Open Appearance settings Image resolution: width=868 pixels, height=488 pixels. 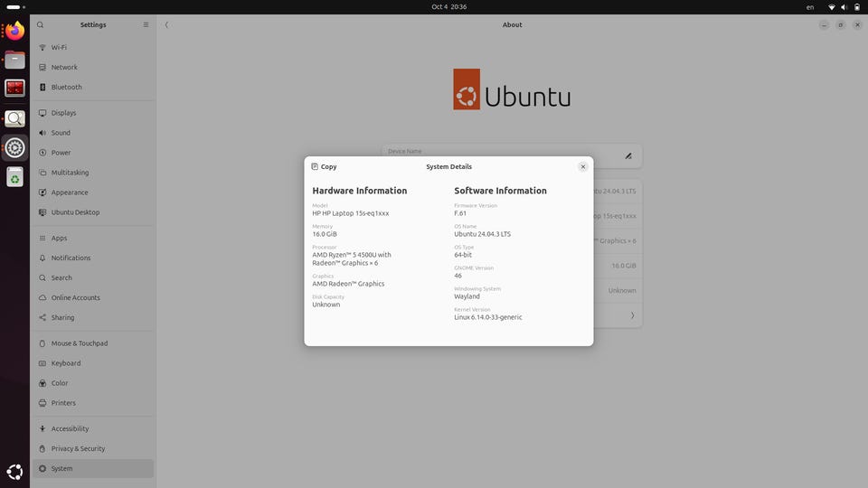click(x=93, y=192)
